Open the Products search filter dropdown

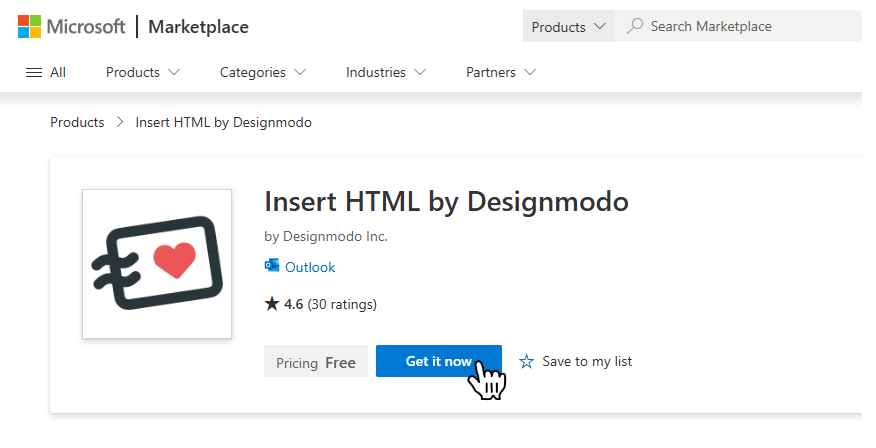click(x=568, y=27)
